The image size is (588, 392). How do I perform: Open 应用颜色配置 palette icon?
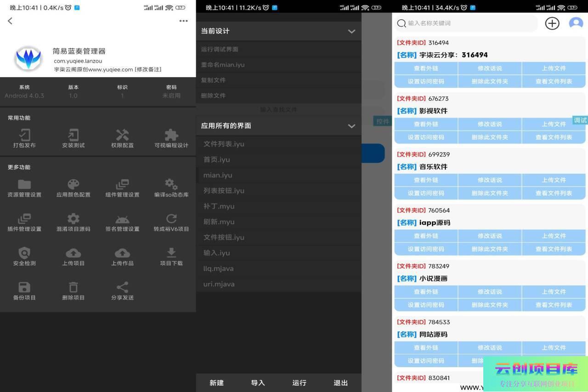point(73,185)
